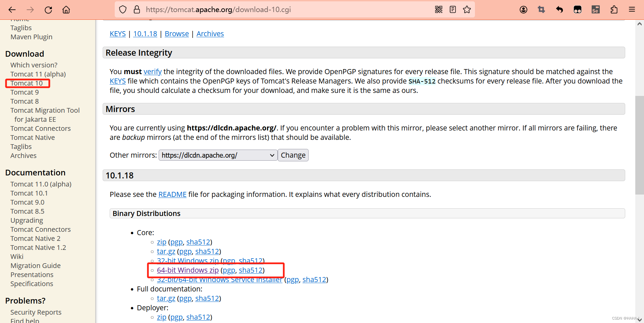The image size is (644, 323).
Task: Open sha512 for Deployer zip
Action: coord(198,317)
